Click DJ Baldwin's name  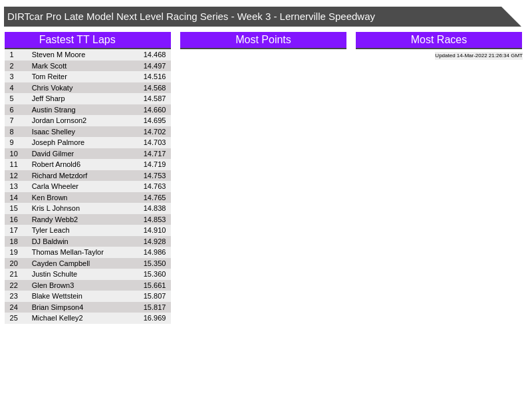pyautogui.click(x=50, y=241)
